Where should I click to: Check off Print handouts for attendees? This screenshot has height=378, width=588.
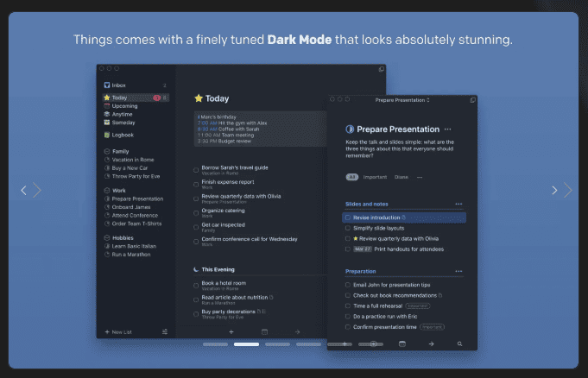click(x=348, y=249)
